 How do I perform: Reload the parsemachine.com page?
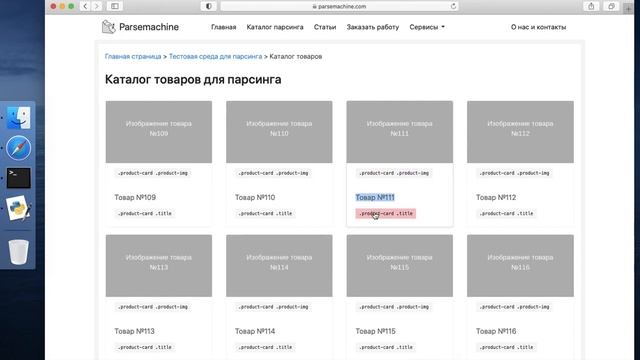pos(453,6)
